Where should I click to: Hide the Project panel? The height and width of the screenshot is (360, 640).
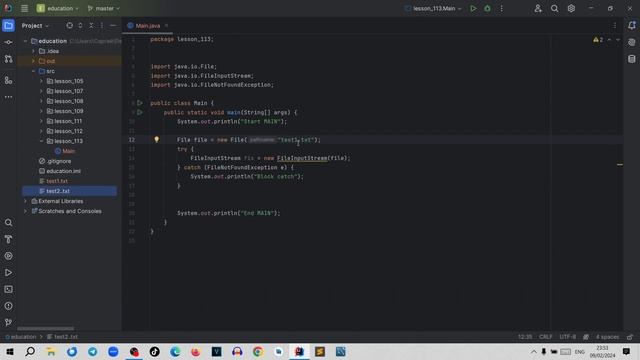pos(113,25)
